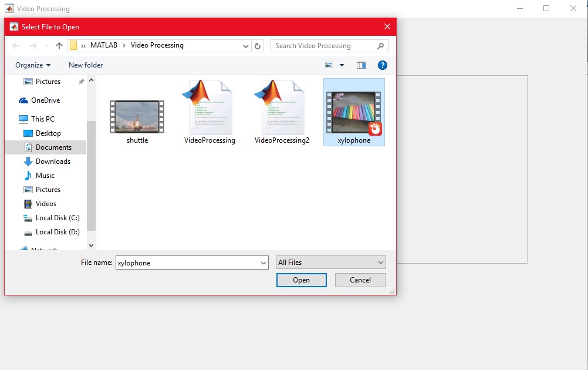The height and width of the screenshot is (370, 588).
Task: Select the VideoProcessing2 MATLAB file
Action: click(282, 112)
